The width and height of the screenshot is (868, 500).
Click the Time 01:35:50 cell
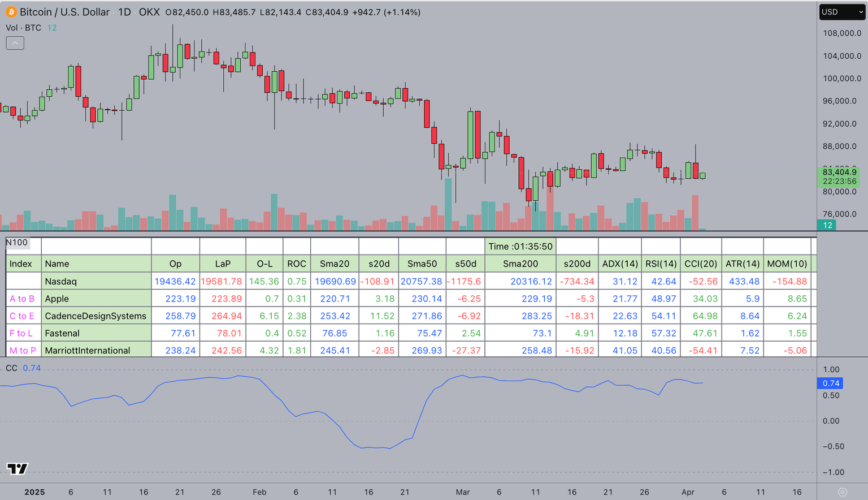(519, 246)
